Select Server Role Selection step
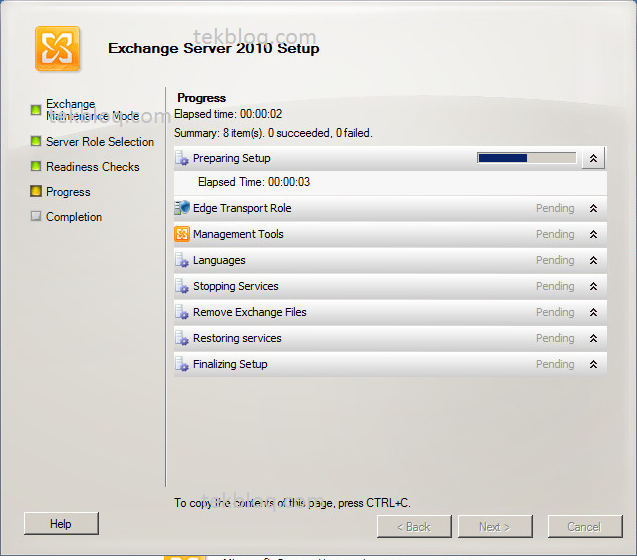Image resolution: width=637 pixels, height=560 pixels. click(100, 142)
